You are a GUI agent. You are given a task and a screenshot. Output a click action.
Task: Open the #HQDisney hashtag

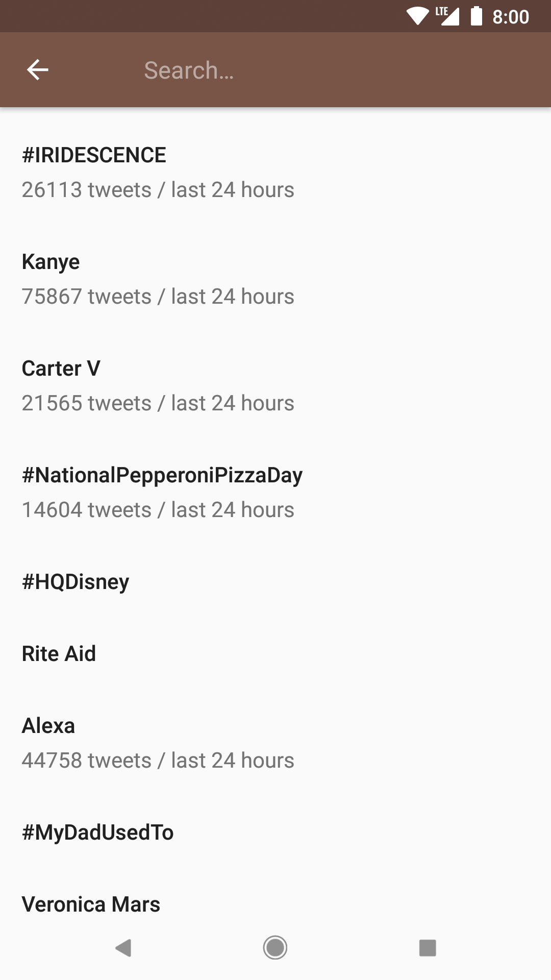(76, 582)
